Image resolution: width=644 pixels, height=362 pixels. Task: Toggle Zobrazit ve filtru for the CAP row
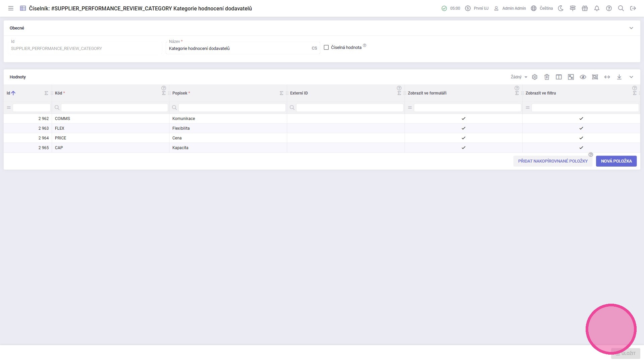pos(581,148)
